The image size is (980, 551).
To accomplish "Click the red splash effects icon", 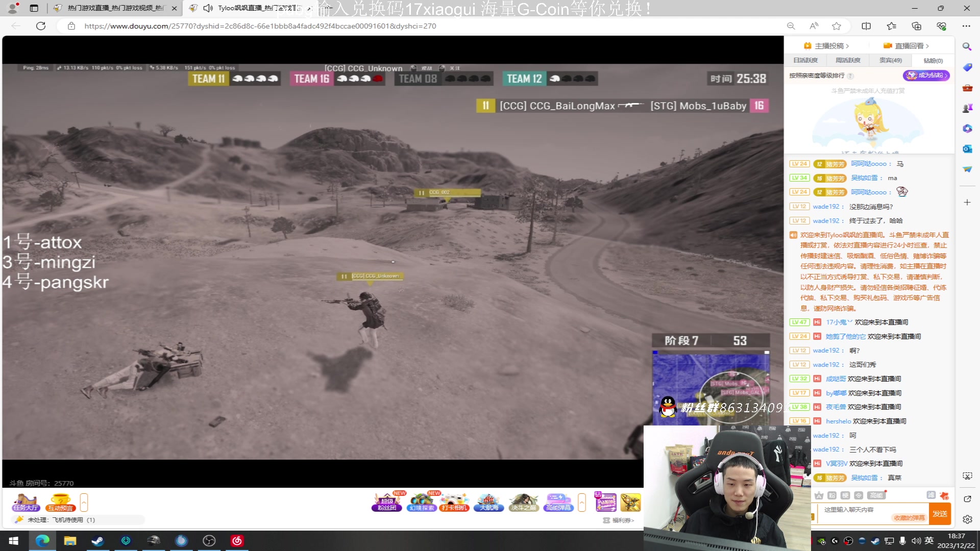I will (944, 495).
